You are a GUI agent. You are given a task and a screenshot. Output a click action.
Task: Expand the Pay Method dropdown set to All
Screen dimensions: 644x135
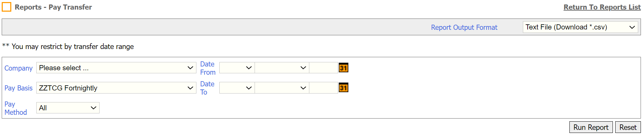point(68,108)
